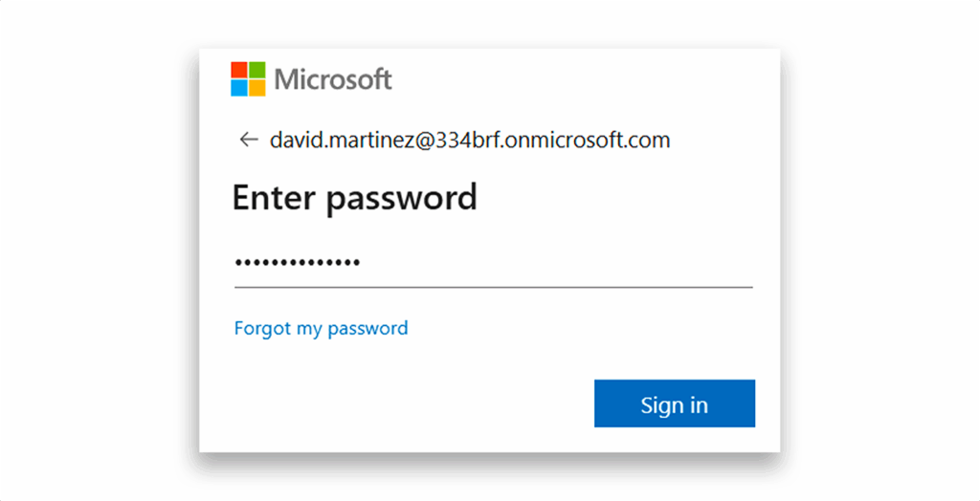The height and width of the screenshot is (501, 980).
Task: Click the masked password dots
Action: [x=297, y=263]
